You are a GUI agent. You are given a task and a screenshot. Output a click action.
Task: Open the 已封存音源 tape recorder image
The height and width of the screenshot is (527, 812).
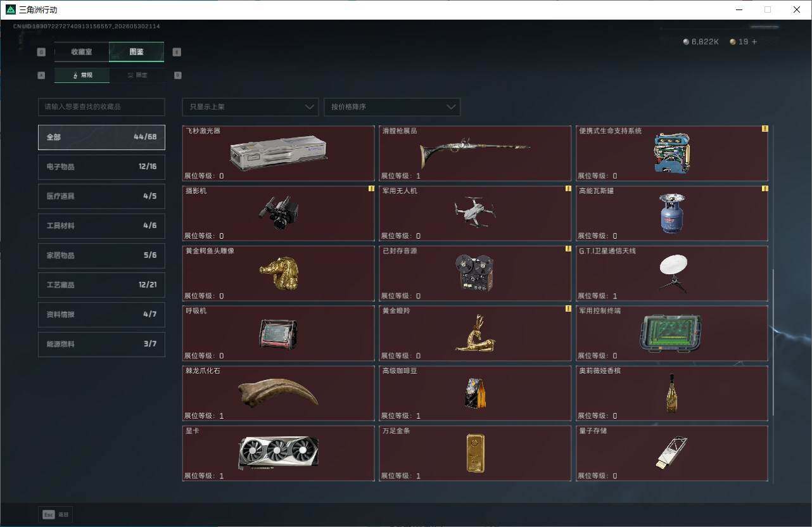(x=475, y=273)
